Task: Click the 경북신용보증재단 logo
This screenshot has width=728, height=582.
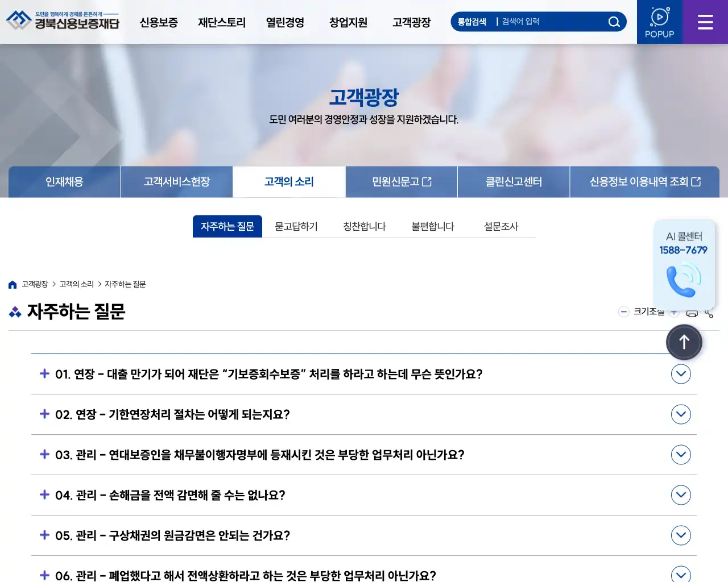Action: pyautogui.click(x=63, y=21)
